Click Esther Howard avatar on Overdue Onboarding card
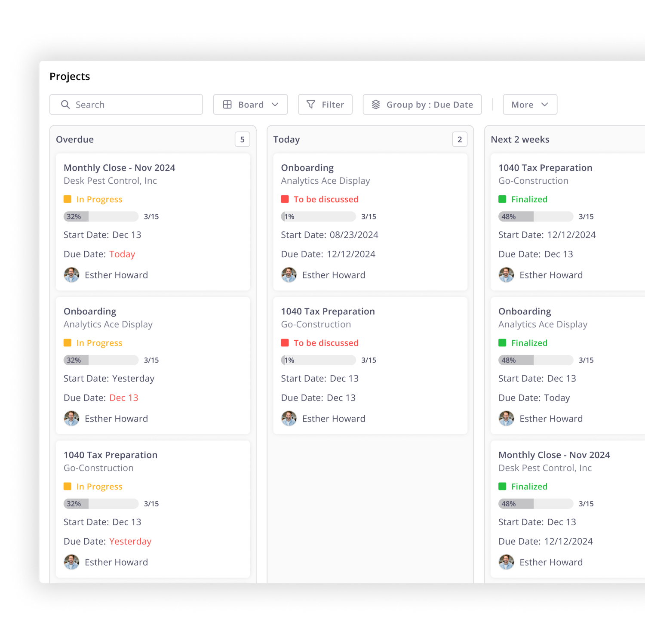The height and width of the screenshot is (644, 645). (71, 419)
